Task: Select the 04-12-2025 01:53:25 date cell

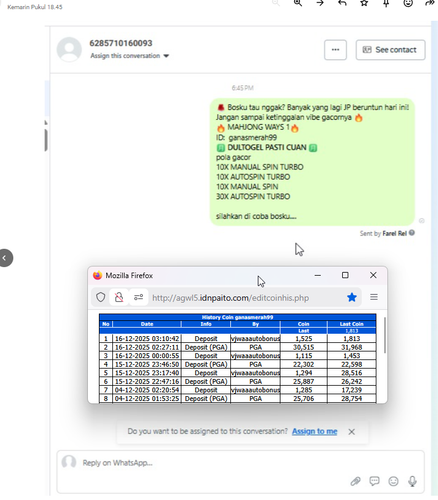Action: (147, 399)
